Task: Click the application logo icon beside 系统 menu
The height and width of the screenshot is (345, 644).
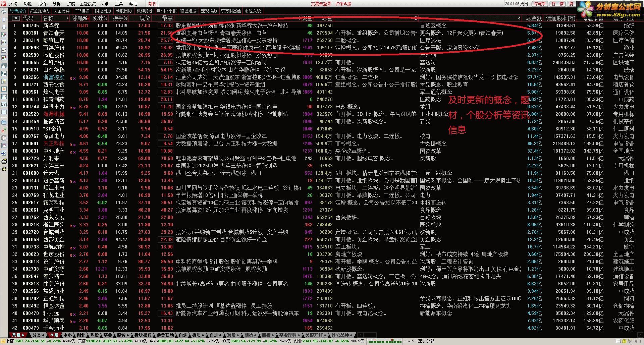Action: 4,4
